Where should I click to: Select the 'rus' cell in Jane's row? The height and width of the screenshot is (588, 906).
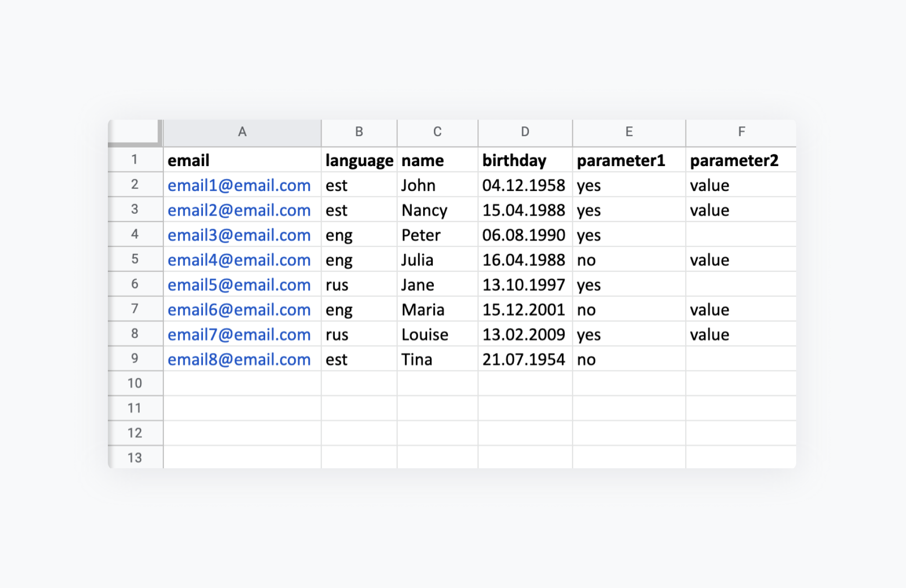pos(359,284)
